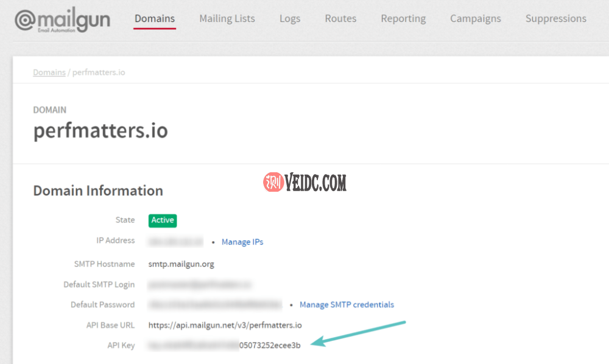Click the blurred Default SMTP Login value
The image size is (609, 364).
200,285
